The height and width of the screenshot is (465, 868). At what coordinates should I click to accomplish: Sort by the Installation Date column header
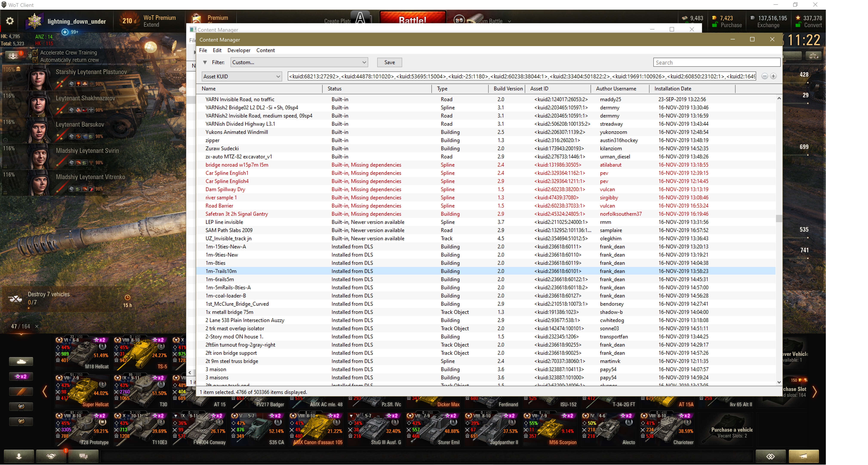point(692,89)
